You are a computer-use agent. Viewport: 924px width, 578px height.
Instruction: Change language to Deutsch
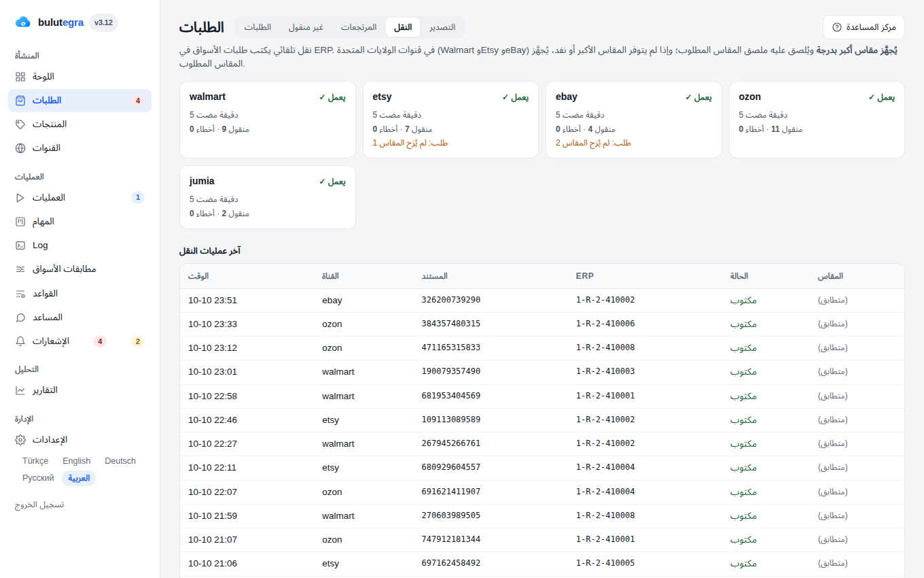(120, 461)
